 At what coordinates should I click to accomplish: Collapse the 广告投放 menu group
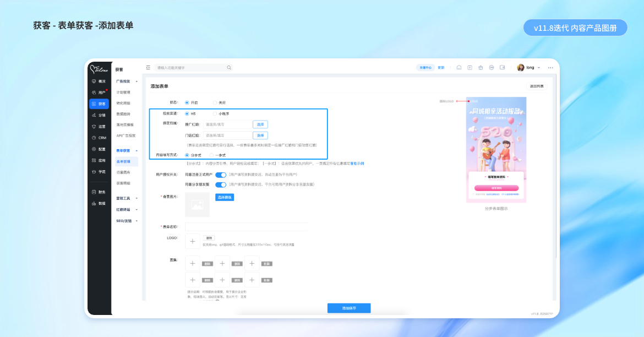(x=137, y=81)
